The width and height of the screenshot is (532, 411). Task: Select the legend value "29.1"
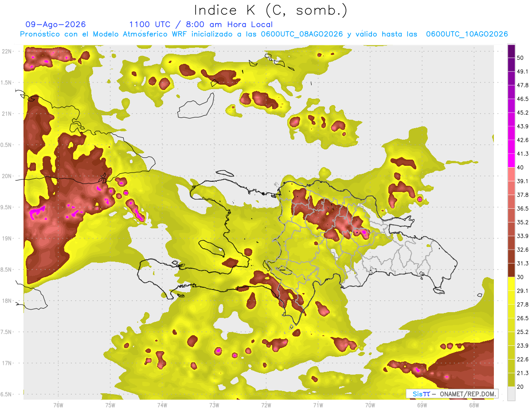(523, 291)
